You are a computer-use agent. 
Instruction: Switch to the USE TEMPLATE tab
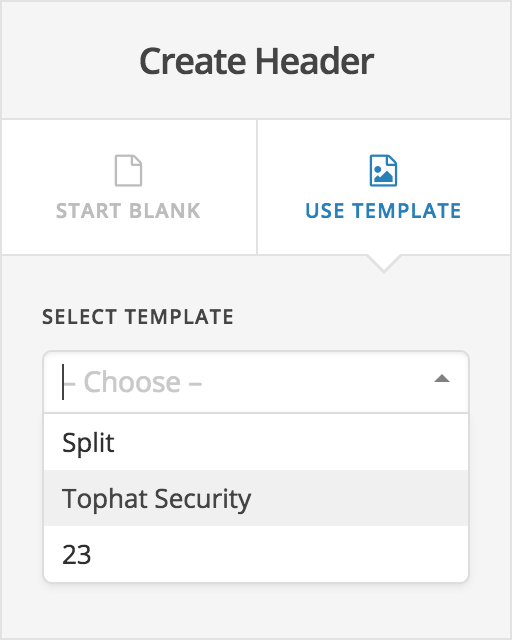384,187
